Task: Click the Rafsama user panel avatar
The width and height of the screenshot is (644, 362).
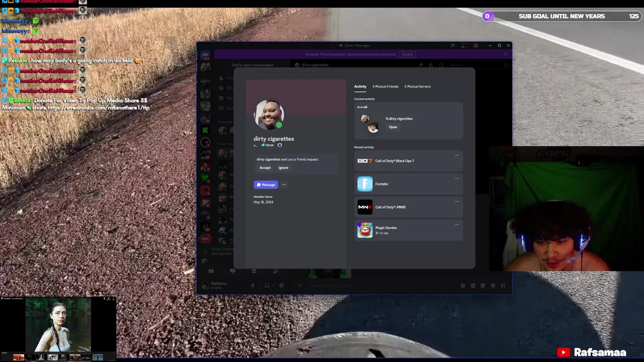Action: (x=205, y=286)
